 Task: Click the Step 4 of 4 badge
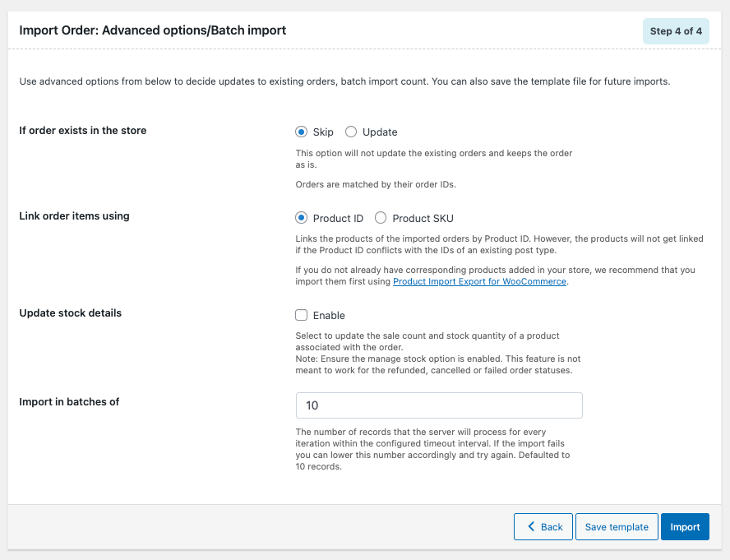click(676, 31)
